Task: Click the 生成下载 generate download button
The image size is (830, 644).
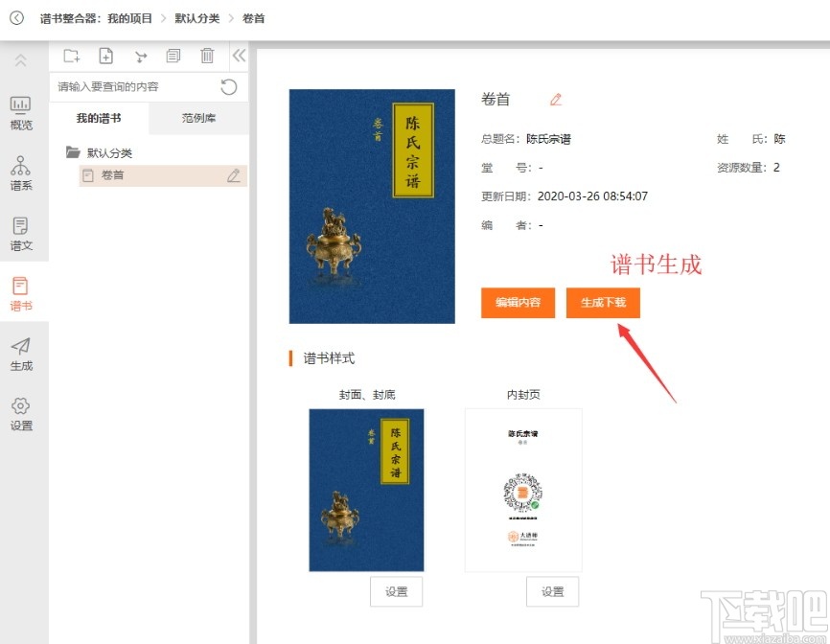Action: click(x=603, y=303)
